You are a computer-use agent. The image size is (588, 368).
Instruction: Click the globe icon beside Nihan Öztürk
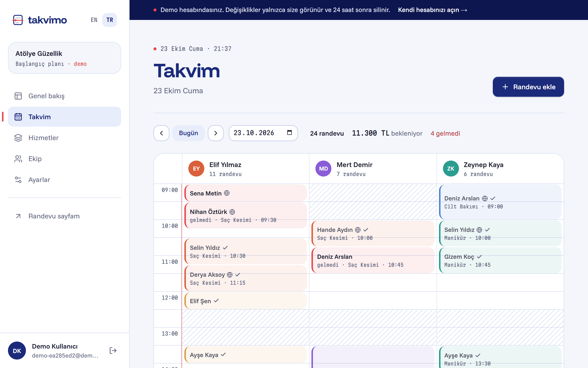232,212
